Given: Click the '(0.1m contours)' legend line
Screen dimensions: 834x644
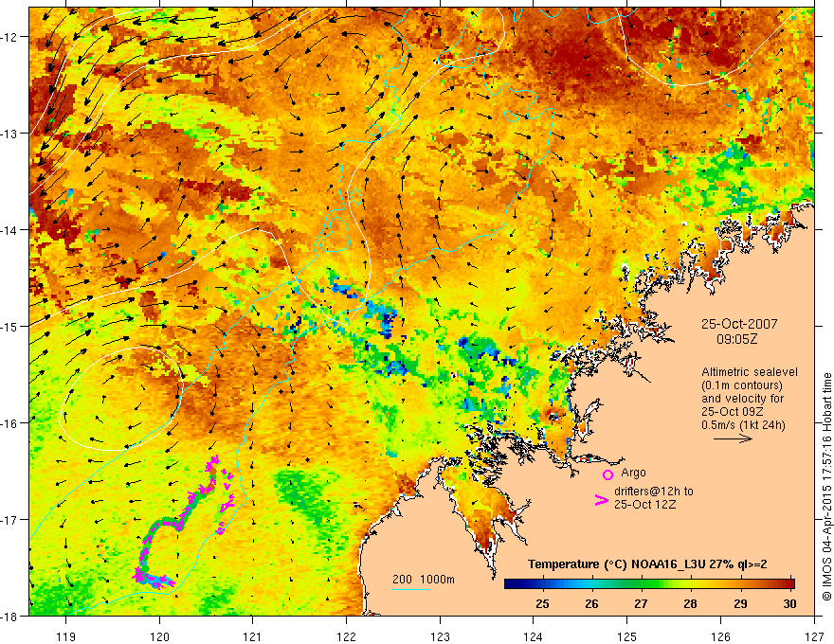Looking at the screenshot, I should (x=742, y=385).
